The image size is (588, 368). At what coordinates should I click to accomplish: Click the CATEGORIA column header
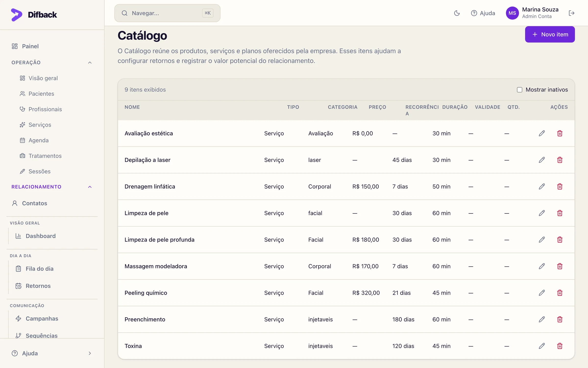point(343,107)
